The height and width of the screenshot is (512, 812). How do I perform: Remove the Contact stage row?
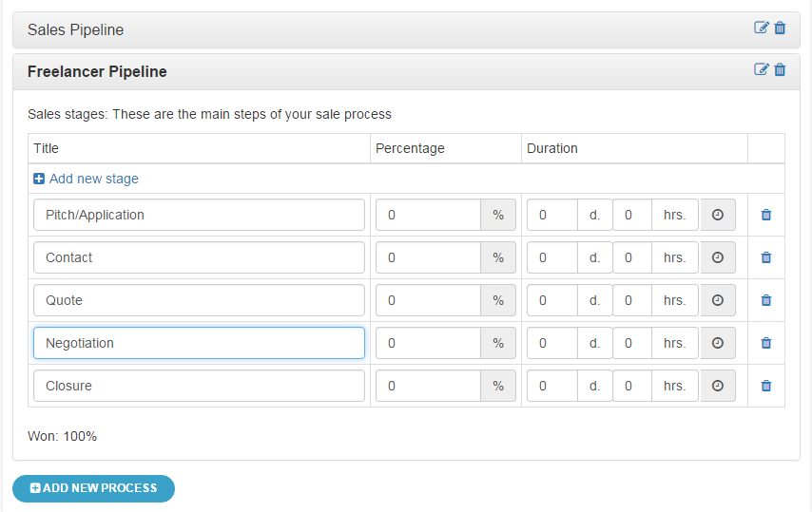pyautogui.click(x=766, y=257)
